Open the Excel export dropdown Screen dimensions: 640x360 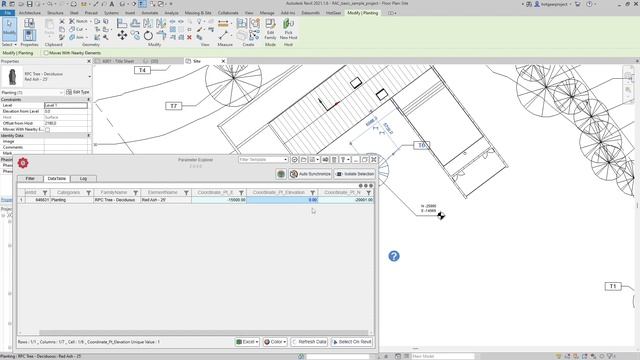[x=247, y=342]
